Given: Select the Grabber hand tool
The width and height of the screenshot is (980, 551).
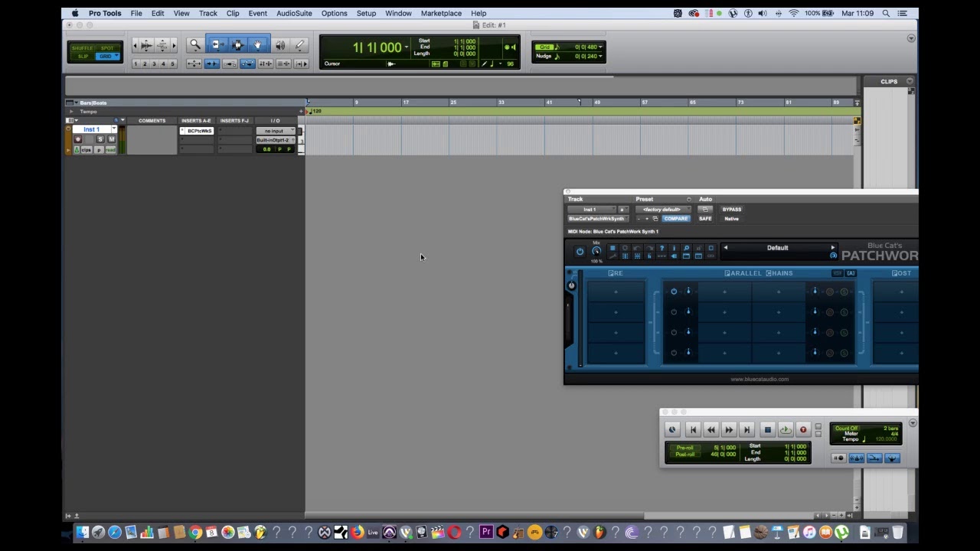Looking at the screenshot, I should coord(257,45).
